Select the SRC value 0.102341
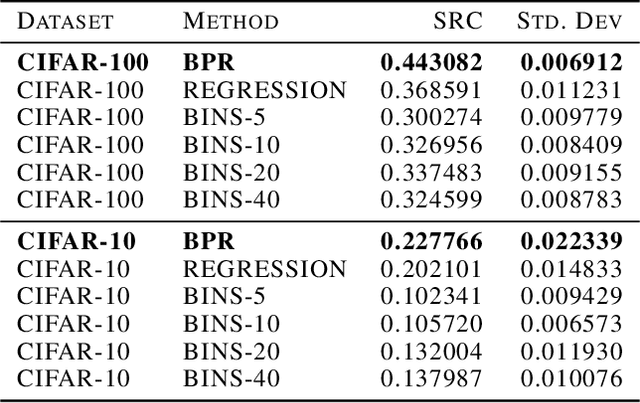 [431, 295]
